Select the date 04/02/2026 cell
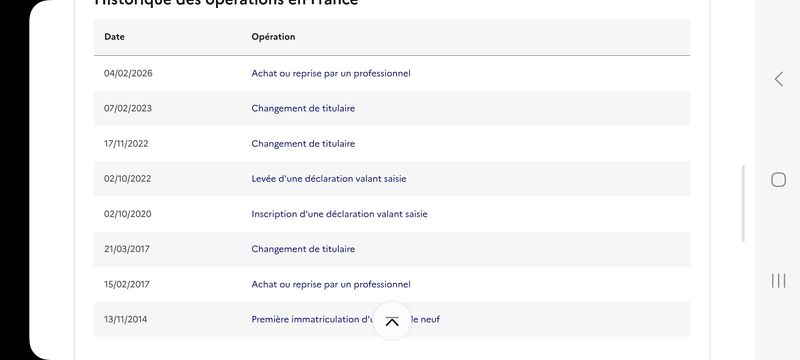The height and width of the screenshot is (360, 800). point(128,73)
